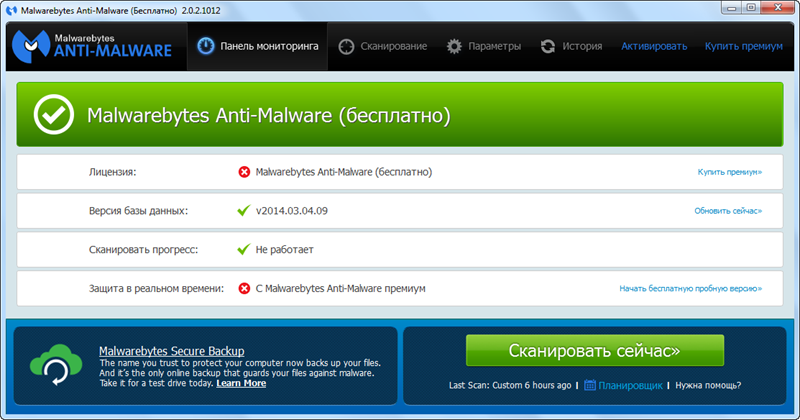Minimize the window
Viewport: 800px width, 420px height.
733,8
